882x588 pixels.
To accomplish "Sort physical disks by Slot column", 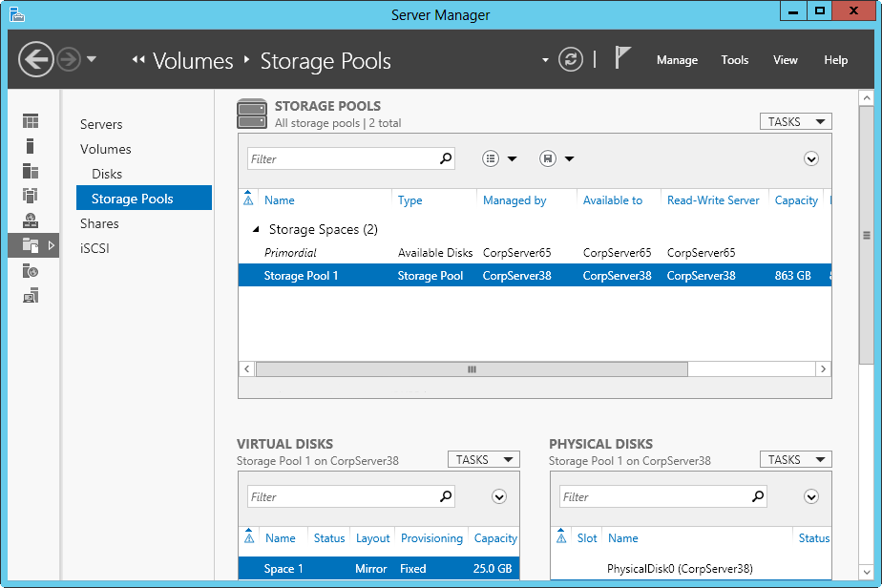I will pos(587,538).
